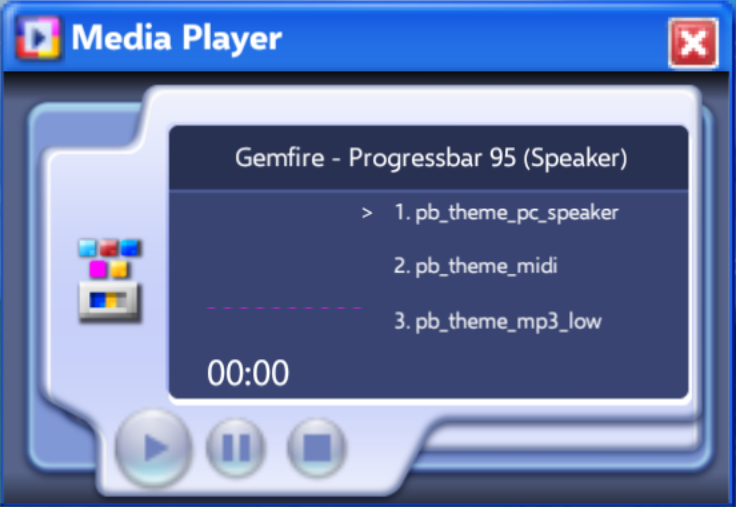Select track 1. pb_theme_pc_speaker
Viewport: 736px width, 507px height.
506,213
